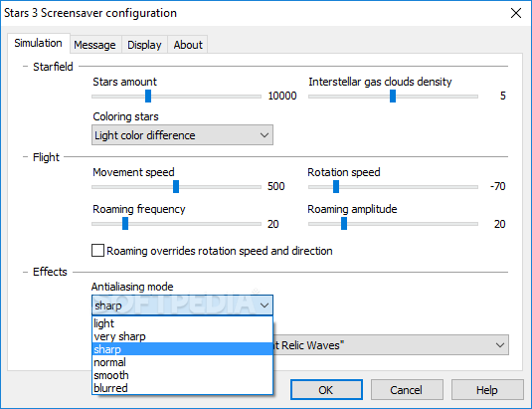The width and height of the screenshot is (532, 409).
Task: Choose the highlighted 'sharp' list option
Action: (182, 349)
